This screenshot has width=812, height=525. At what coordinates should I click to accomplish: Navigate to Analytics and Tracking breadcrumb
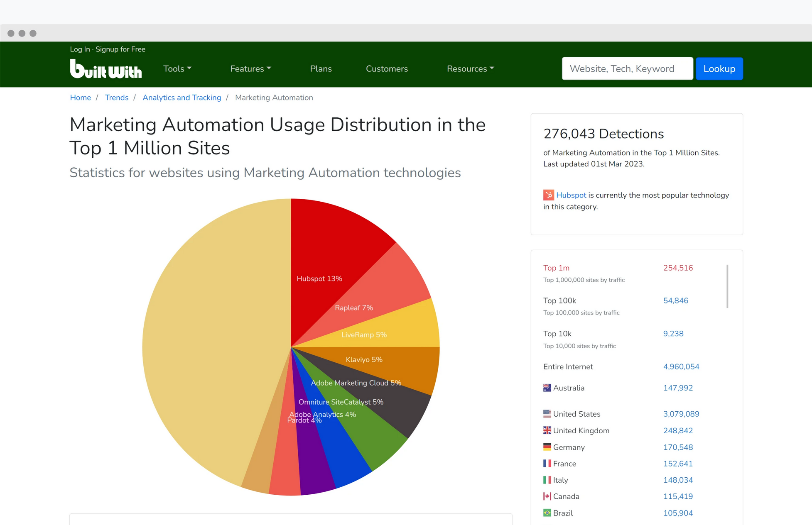pyautogui.click(x=182, y=98)
